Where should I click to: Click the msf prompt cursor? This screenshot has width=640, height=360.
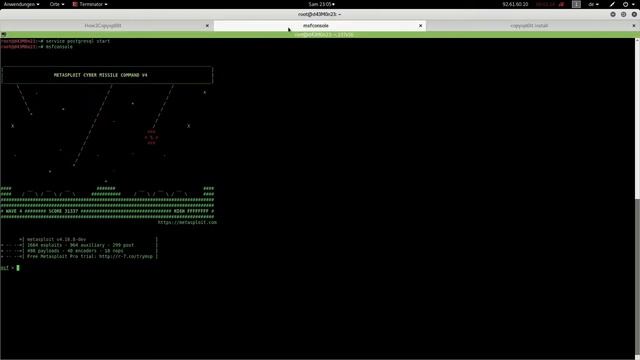(x=18, y=268)
